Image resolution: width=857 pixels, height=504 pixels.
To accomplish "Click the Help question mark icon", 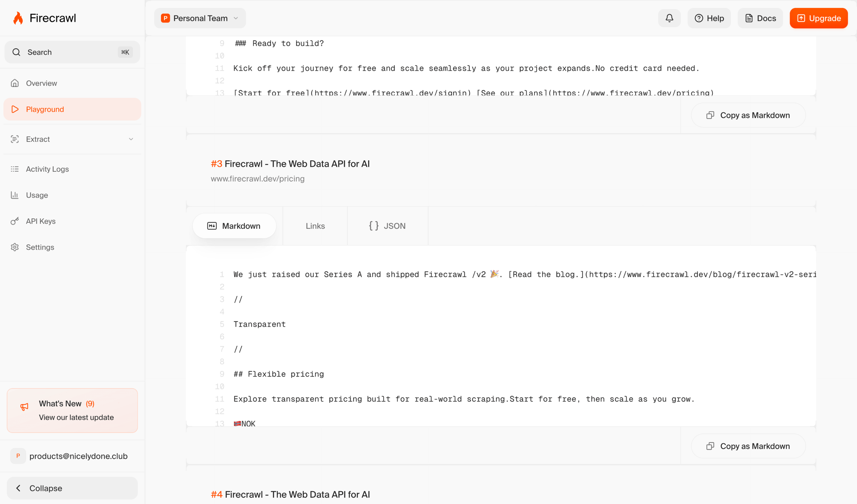I will pos(699,18).
